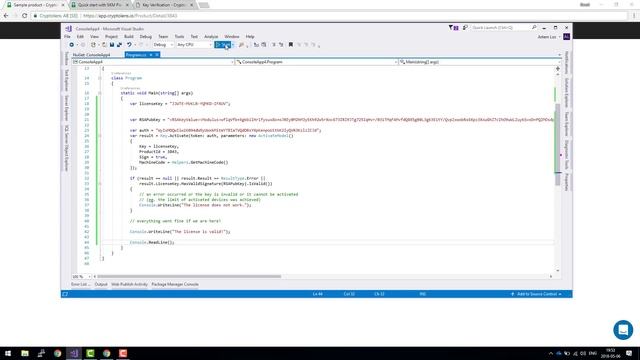Click the Open File toolbar icon
The height and width of the screenshot is (360, 640).
104,44
